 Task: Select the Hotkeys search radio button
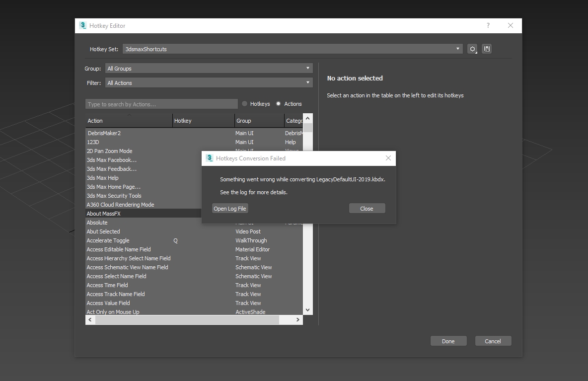(x=244, y=104)
